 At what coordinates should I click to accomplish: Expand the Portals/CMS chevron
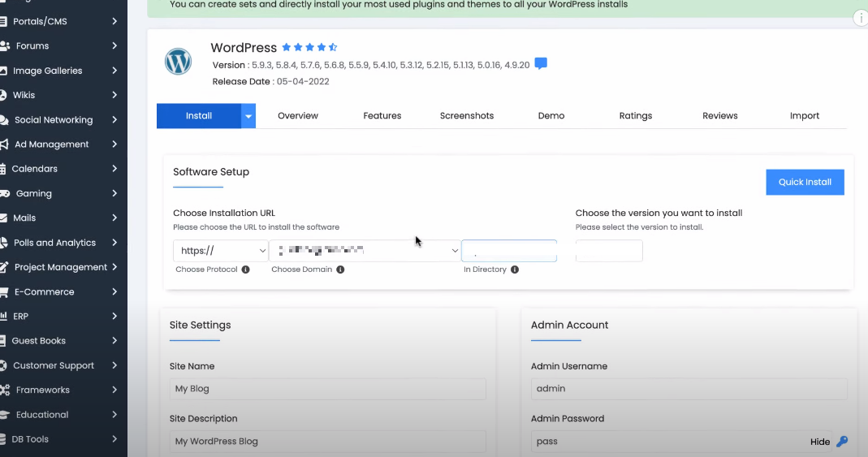click(x=114, y=21)
